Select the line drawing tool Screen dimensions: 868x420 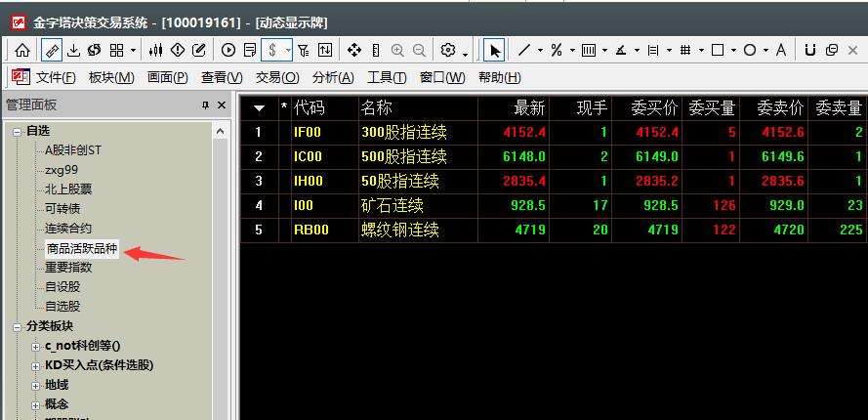tap(523, 51)
